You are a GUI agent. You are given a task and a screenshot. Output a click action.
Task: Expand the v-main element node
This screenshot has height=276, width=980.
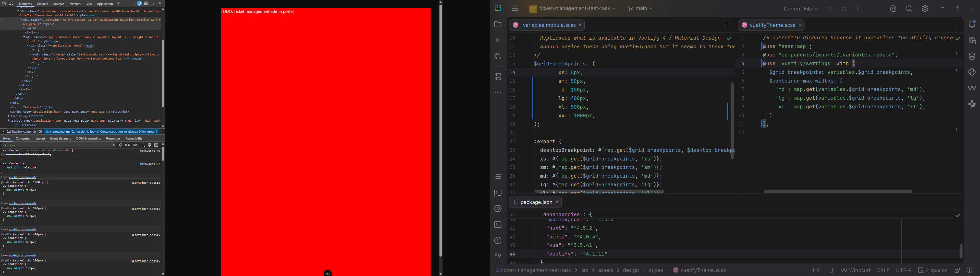(30, 54)
